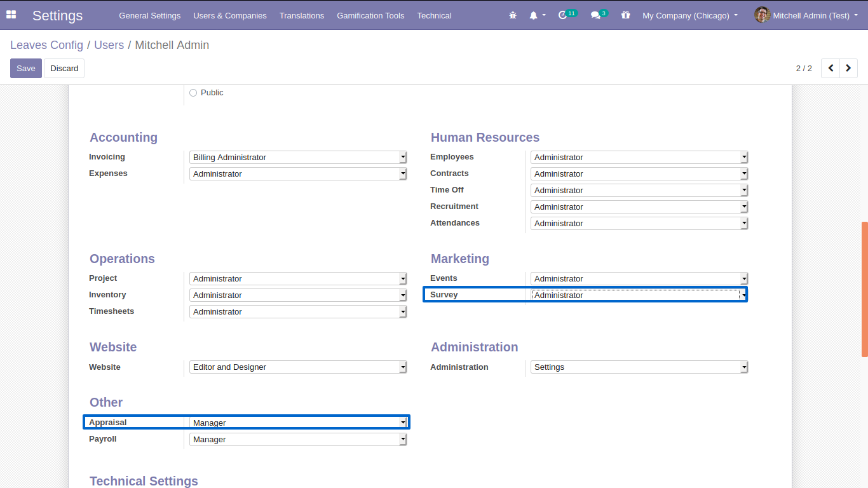Open the Administration Settings dropdown
The image size is (868, 488).
pyautogui.click(x=639, y=367)
